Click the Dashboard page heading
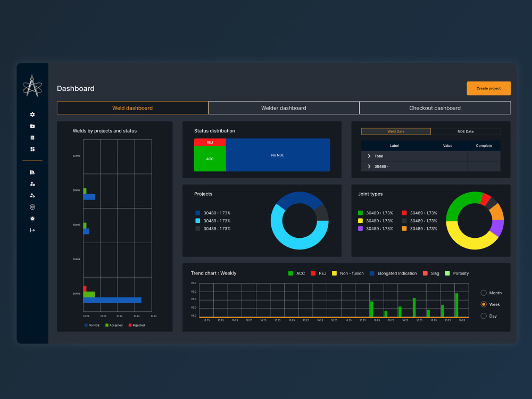This screenshot has width=532, height=399. click(x=76, y=88)
